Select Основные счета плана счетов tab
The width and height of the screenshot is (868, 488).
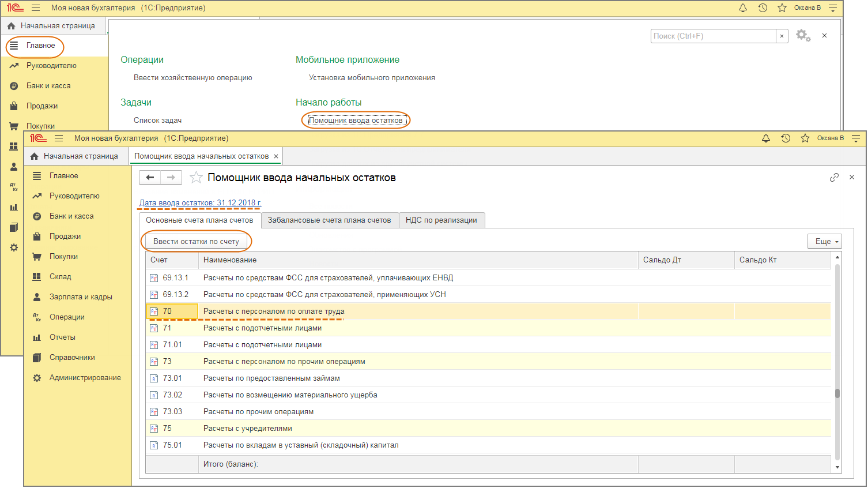click(199, 220)
